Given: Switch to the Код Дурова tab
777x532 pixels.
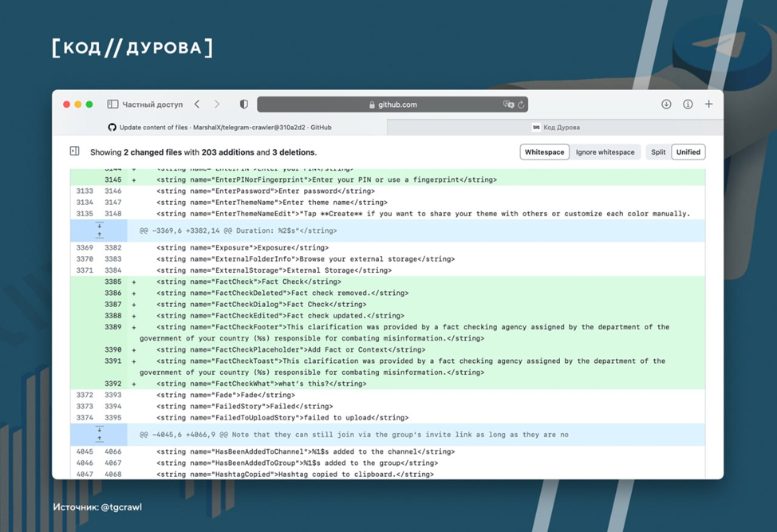Looking at the screenshot, I should click(x=556, y=128).
